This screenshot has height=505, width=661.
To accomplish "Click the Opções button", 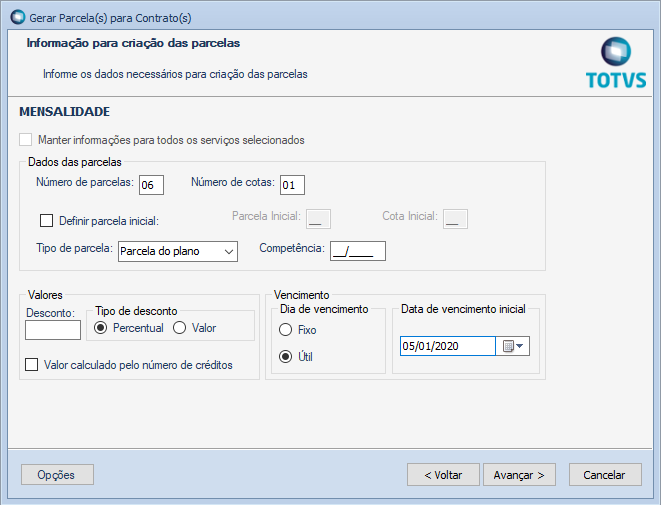I will tap(57, 475).
